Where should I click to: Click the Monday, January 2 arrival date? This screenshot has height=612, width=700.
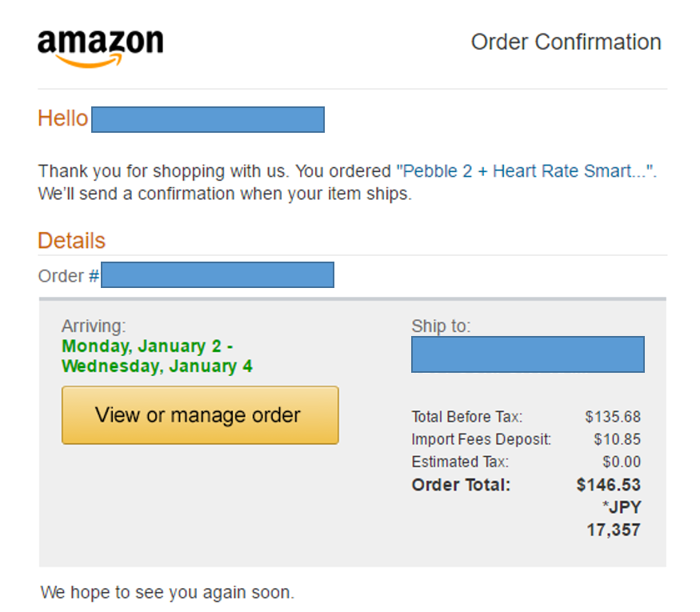pos(147,346)
